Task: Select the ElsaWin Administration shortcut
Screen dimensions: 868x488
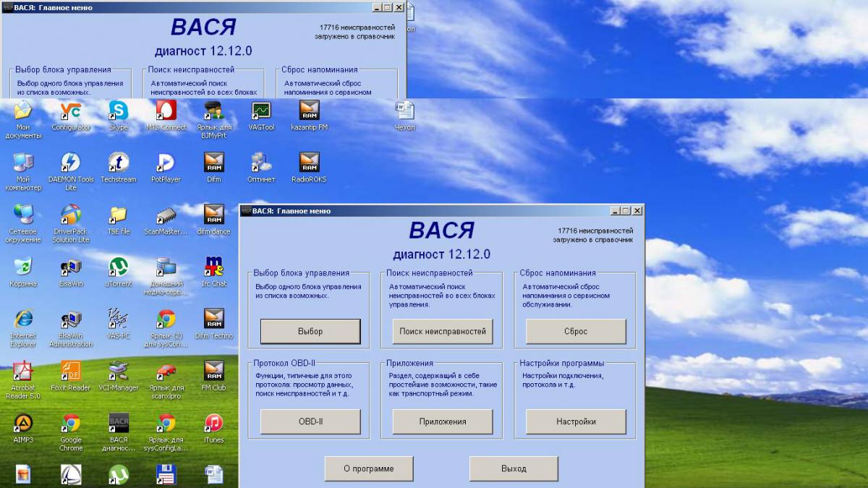Action: (71, 328)
